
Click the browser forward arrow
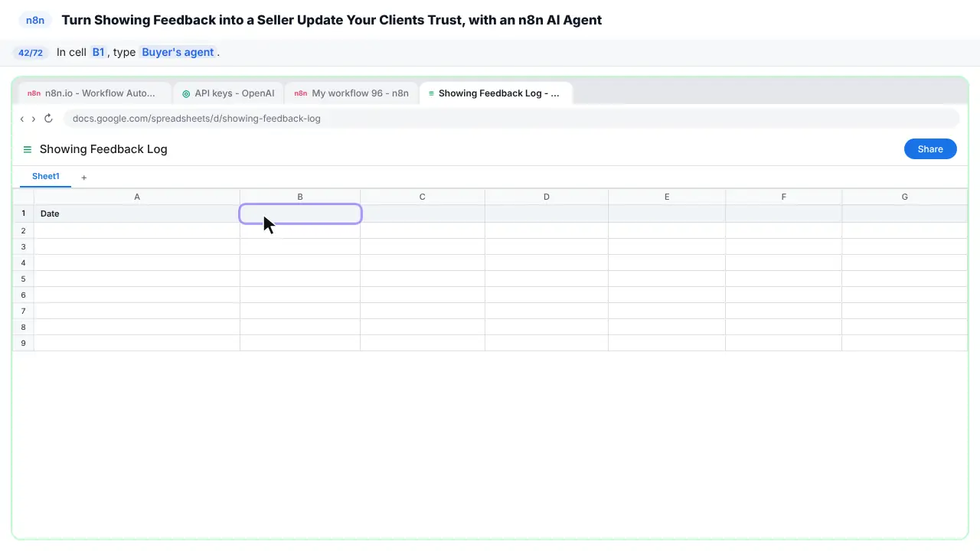tap(33, 119)
